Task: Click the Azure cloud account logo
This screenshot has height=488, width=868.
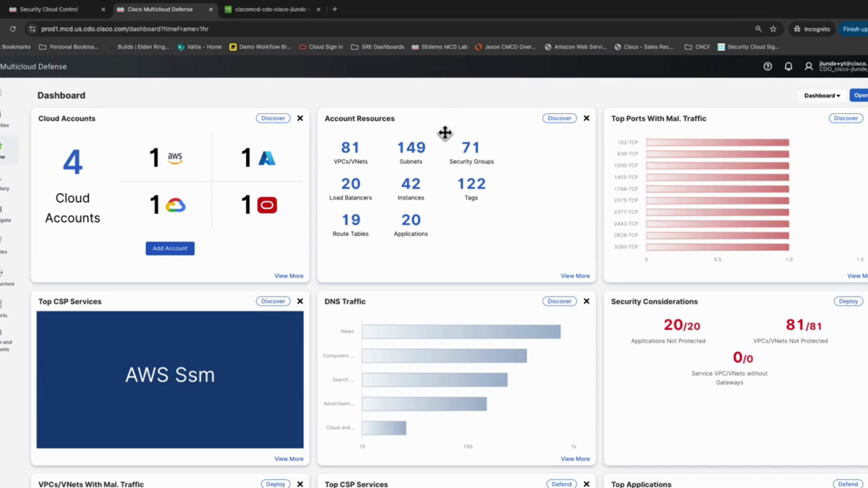Action: (267, 158)
